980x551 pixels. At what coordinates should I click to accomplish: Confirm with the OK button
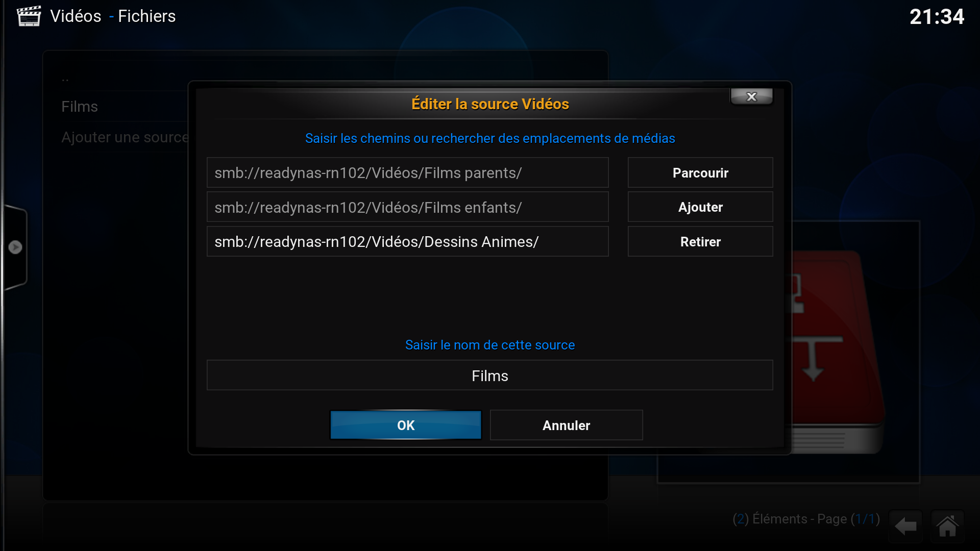click(x=406, y=425)
